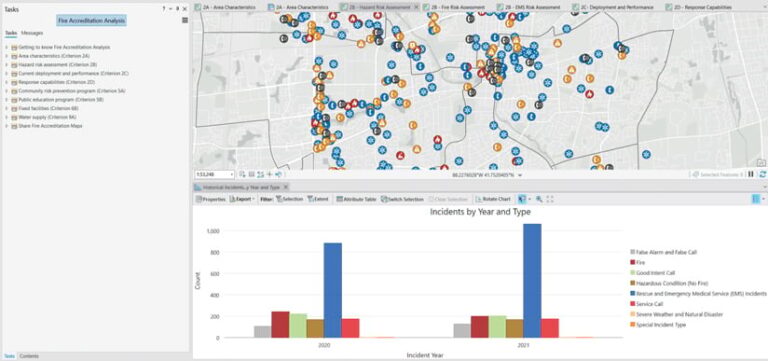Refresh the map view
Viewport: 768px width, 361px height.
point(762,174)
